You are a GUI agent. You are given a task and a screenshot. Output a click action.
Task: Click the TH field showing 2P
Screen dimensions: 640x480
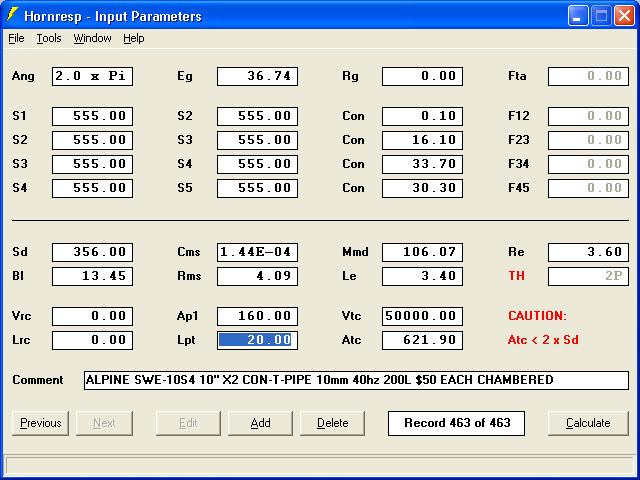click(x=588, y=276)
